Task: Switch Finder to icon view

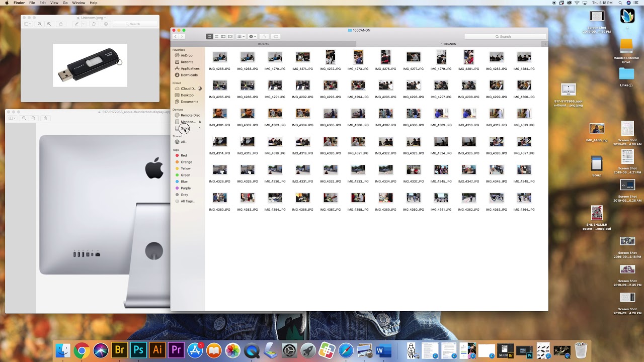Action: (209, 36)
